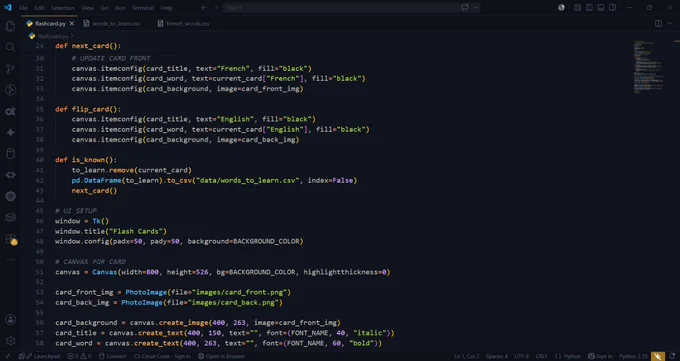Click the def flip_card() line
The width and height of the screenshot is (680, 361).
88,109
